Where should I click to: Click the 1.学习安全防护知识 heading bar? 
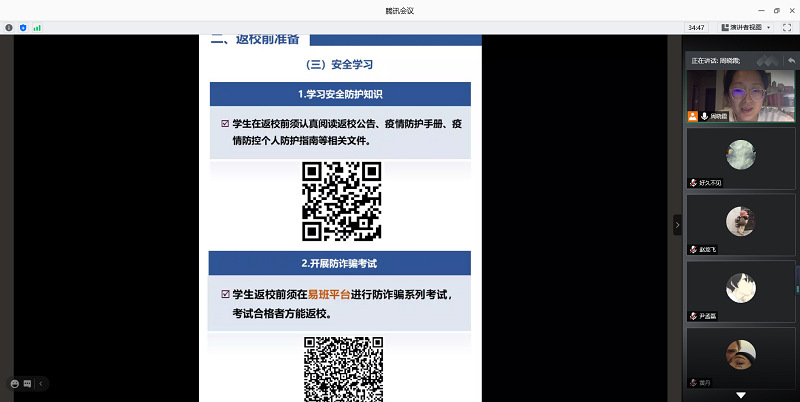point(340,94)
